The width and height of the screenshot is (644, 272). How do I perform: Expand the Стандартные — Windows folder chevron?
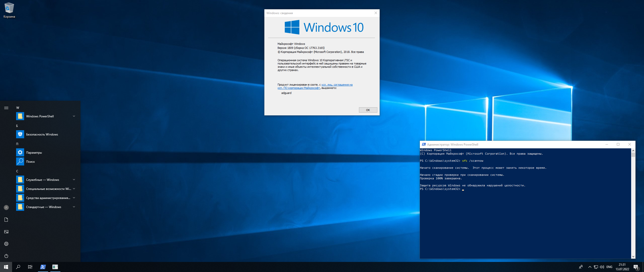[74, 207]
